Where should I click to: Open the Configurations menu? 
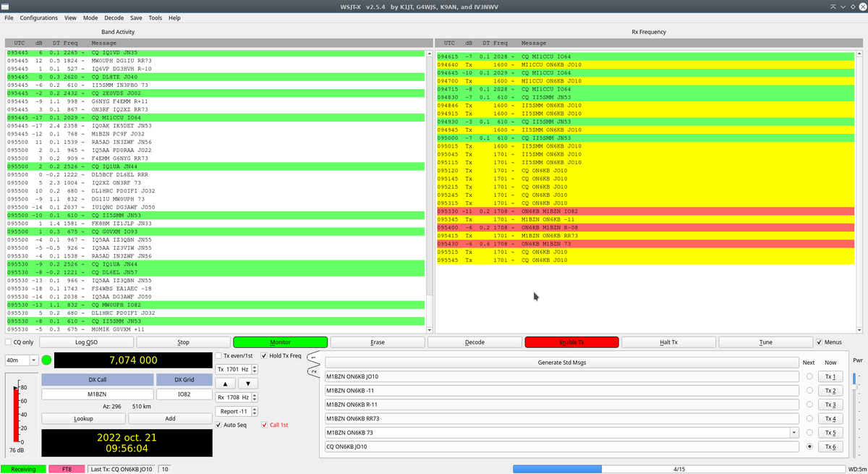pos(39,17)
